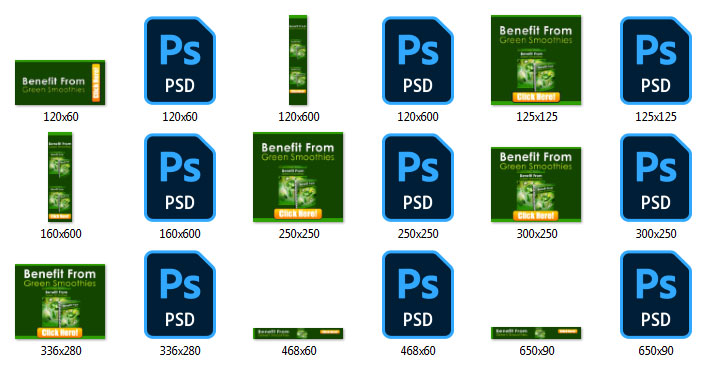Select the 336x280 PSD file icon
The width and height of the screenshot is (709, 374).
coord(180,294)
